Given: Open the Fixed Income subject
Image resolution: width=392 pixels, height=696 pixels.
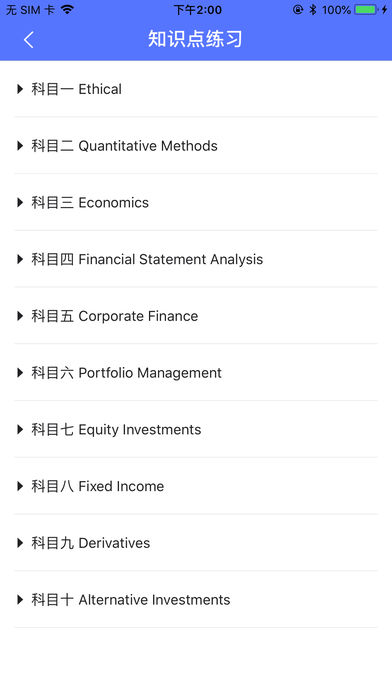Looking at the screenshot, I should [196, 486].
